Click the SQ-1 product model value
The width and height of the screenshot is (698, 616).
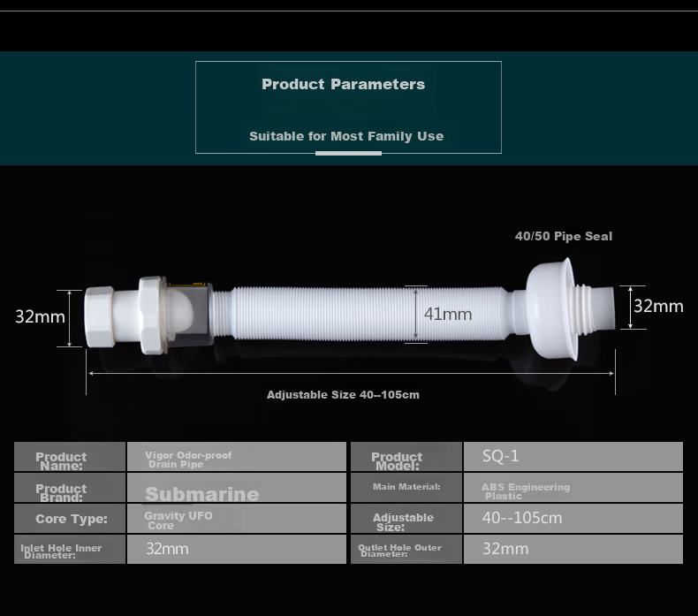500,456
